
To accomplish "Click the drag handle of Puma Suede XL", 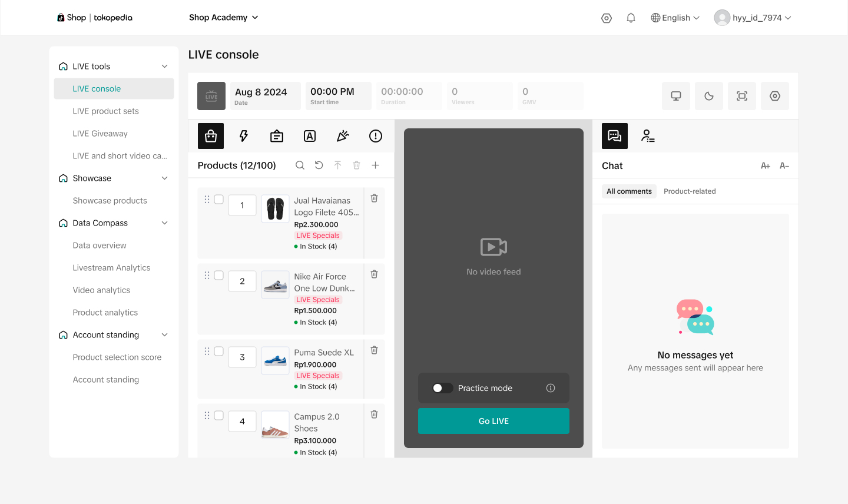I will coord(207,352).
